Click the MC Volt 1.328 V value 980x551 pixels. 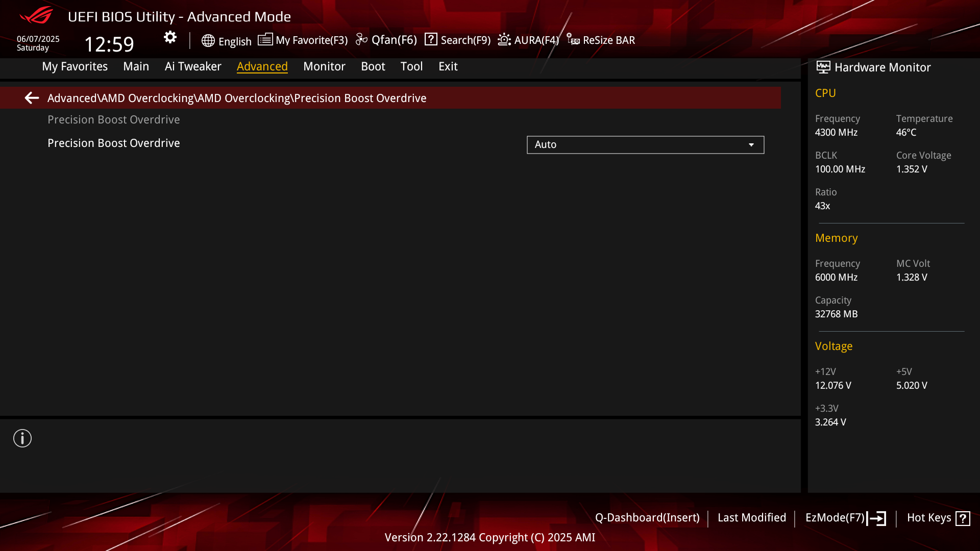click(912, 278)
